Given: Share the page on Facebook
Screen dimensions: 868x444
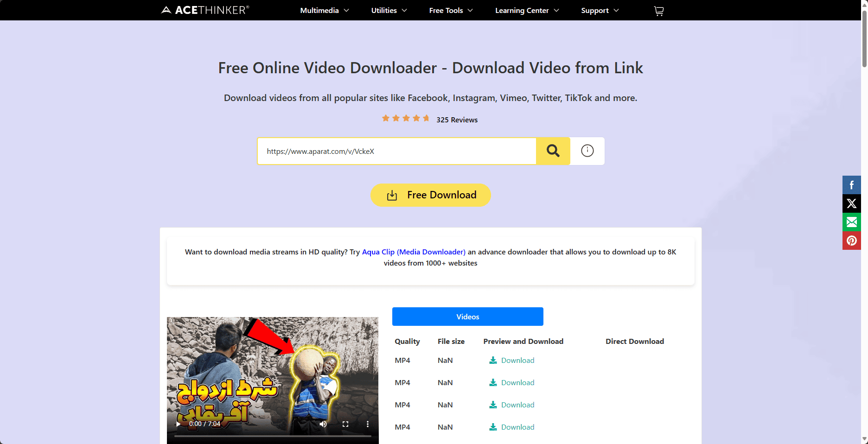Looking at the screenshot, I should [x=851, y=184].
